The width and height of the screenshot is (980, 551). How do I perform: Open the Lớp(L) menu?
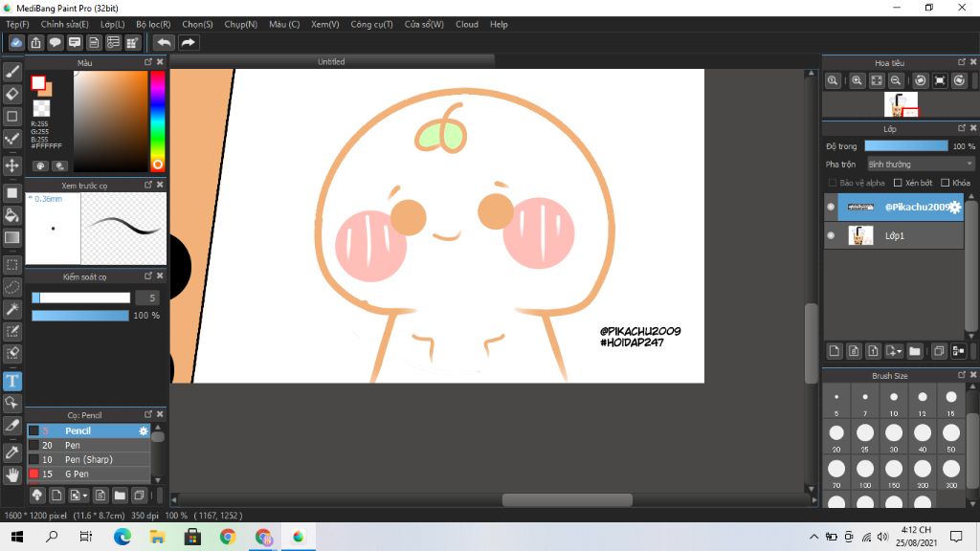113,24
